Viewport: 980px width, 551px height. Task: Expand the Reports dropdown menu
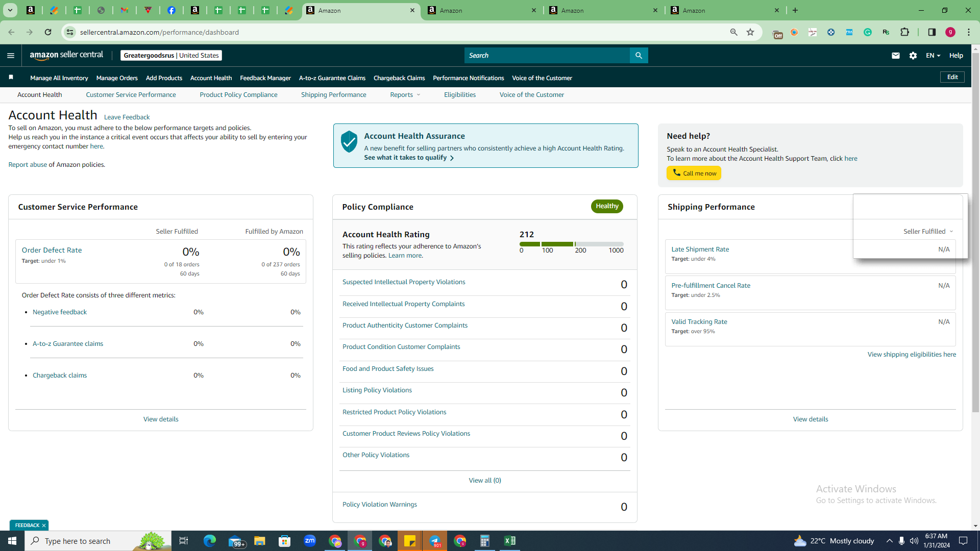(x=405, y=95)
